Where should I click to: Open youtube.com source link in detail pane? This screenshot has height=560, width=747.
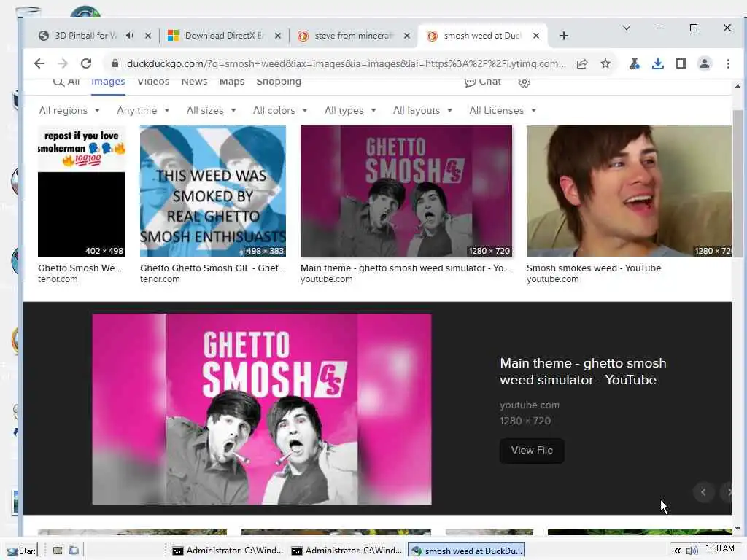point(530,405)
